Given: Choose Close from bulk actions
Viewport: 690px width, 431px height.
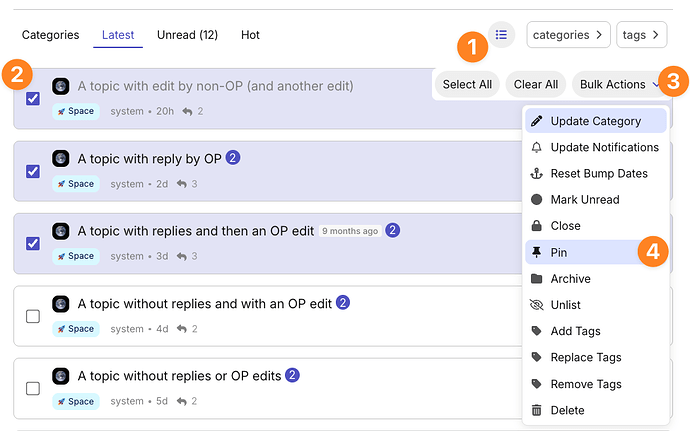Looking at the screenshot, I should (596, 225).
